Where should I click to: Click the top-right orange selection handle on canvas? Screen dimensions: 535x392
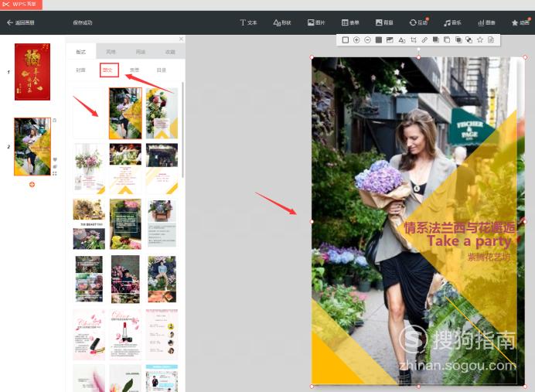click(x=525, y=57)
